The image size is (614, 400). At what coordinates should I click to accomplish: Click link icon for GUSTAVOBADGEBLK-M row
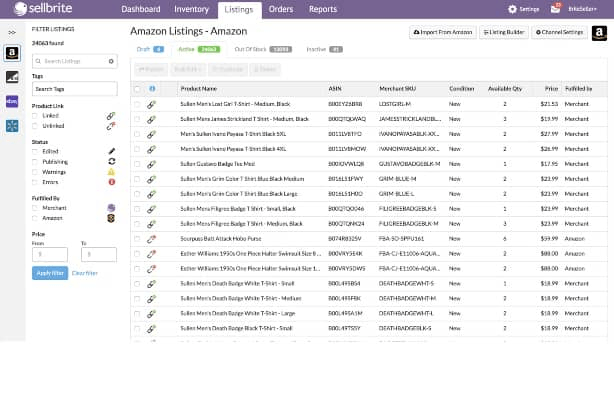point(151,165)
